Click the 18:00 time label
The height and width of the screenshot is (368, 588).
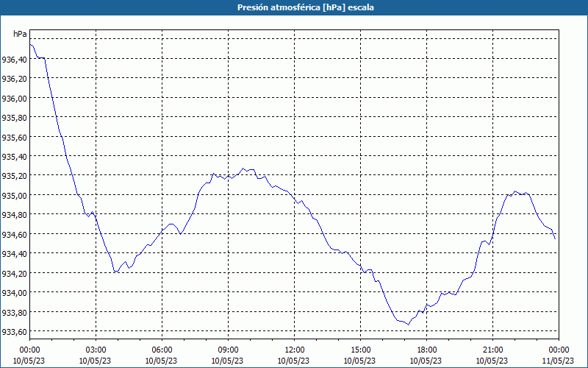pos(427,350)
